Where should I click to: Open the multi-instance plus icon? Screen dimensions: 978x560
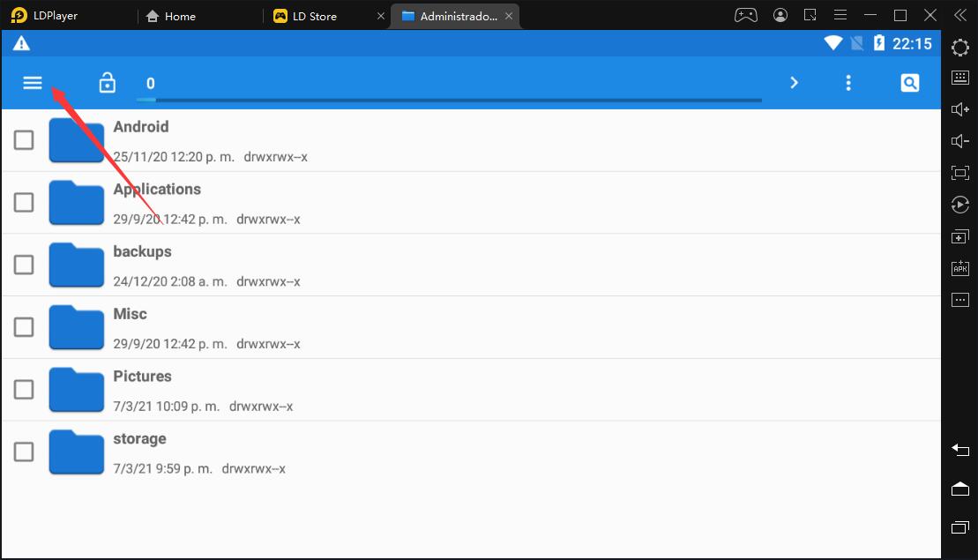(x=960, y=237)
